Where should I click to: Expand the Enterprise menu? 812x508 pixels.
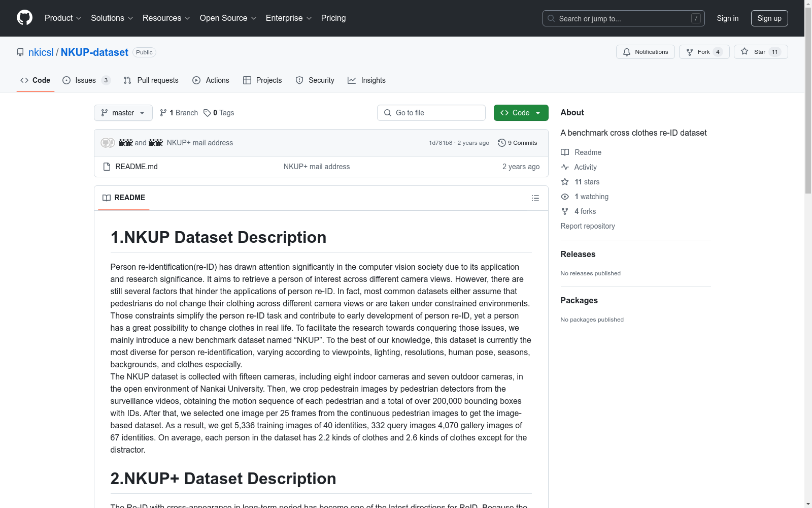pyautogui.click(x=289, y=18)
